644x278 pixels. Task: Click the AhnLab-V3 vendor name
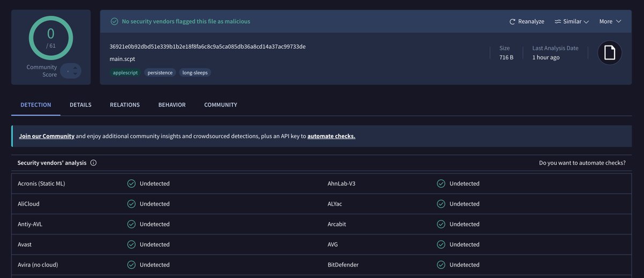pyautogui.click(x=341, y=184)
